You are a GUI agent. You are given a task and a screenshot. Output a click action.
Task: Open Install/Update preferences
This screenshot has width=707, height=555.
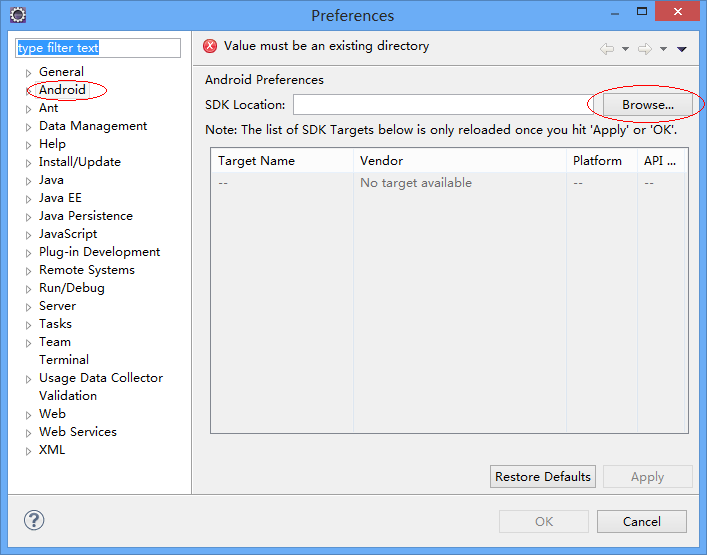(x=80, y=162)
